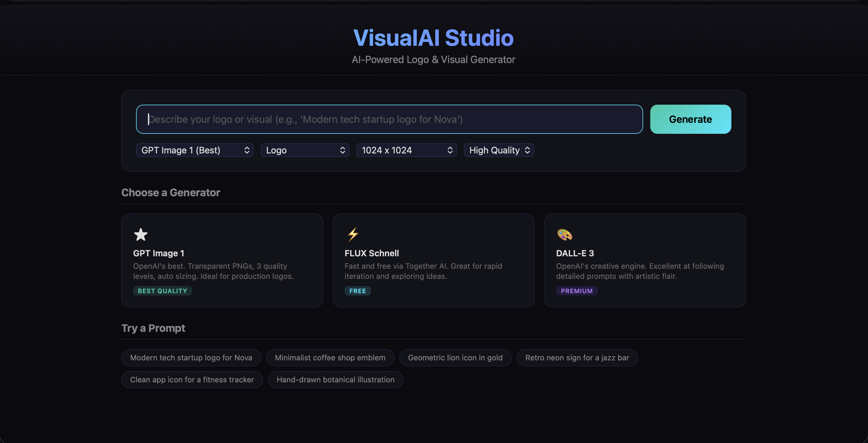Select the 'Minimalist coffee shop emblem' prompt
This screenshot has width=868, height=443.
click(330, 358)
